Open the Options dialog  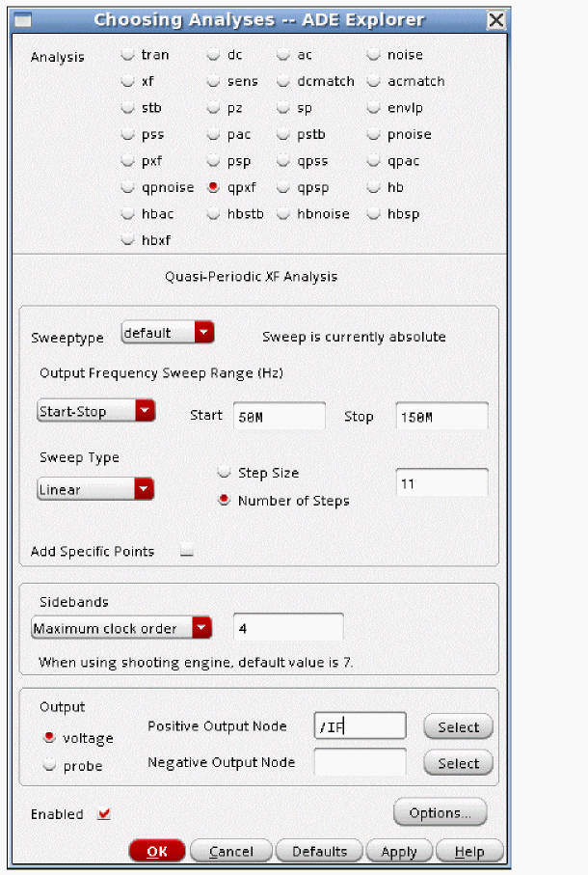click(x=441, y=812)
